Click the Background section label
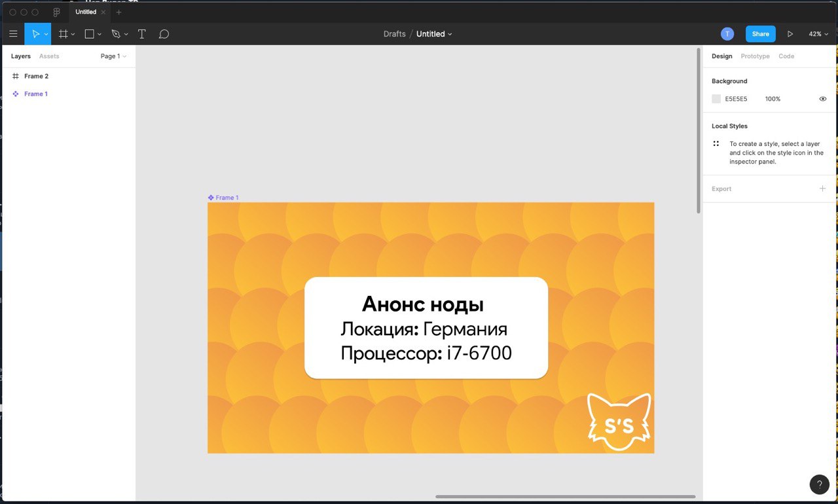Viewport: 838px width, 504px height. coord(729,81)
